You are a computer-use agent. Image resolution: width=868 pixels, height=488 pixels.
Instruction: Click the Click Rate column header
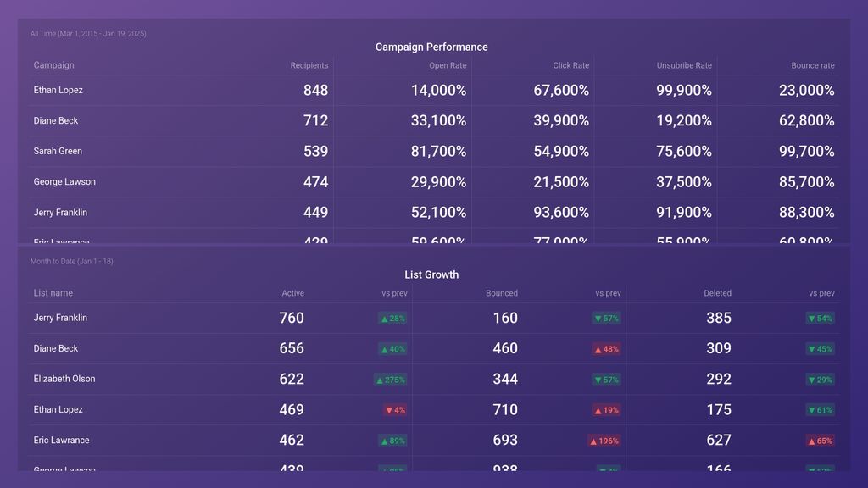(x=570, y=65)
